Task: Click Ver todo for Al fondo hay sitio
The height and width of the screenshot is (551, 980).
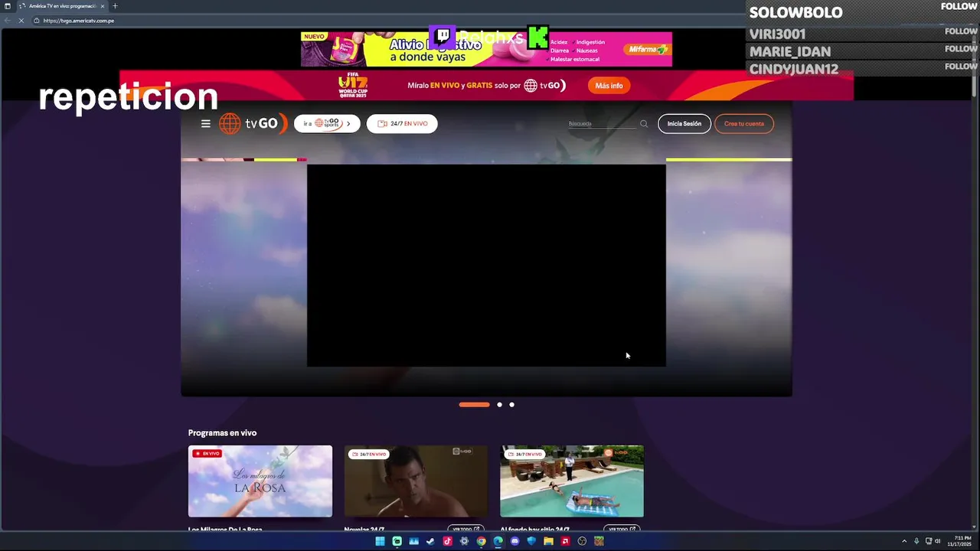Action: [622, 529]
